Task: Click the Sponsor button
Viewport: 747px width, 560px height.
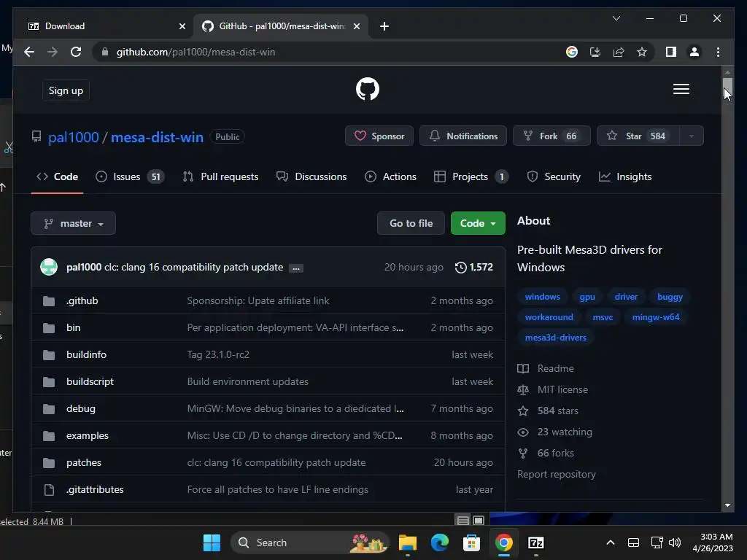Action: (379, 136)
